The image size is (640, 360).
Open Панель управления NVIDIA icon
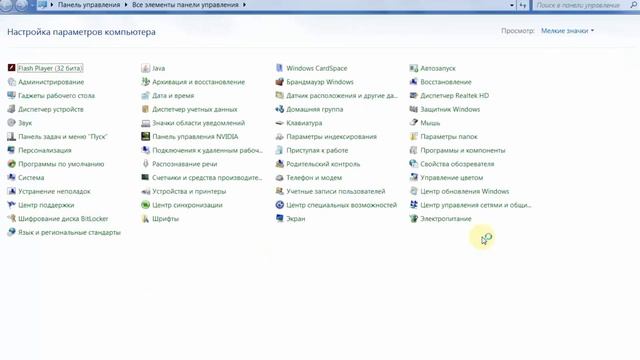point(145,137)
